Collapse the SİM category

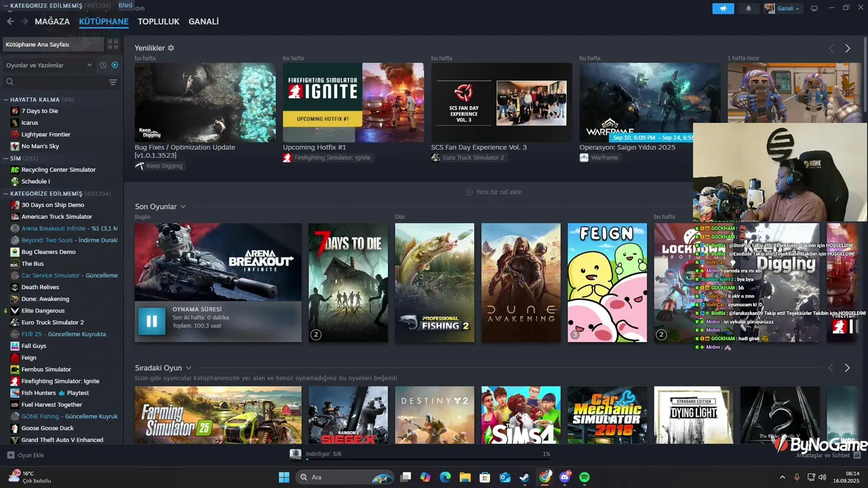click(6, 158)
